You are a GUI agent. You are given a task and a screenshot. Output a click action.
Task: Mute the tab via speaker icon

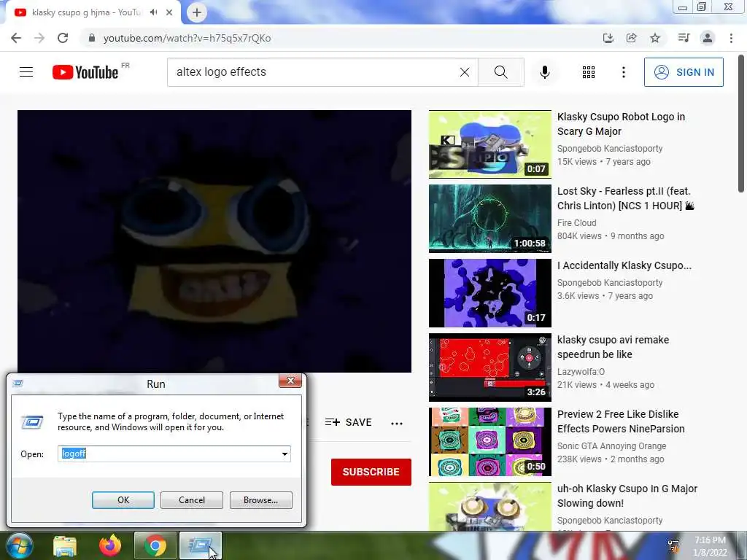153,12
